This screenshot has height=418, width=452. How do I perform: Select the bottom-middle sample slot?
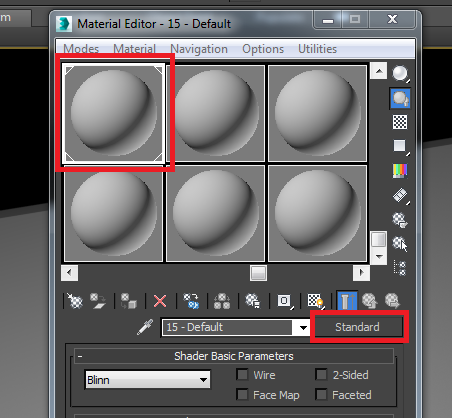(216, 213)
